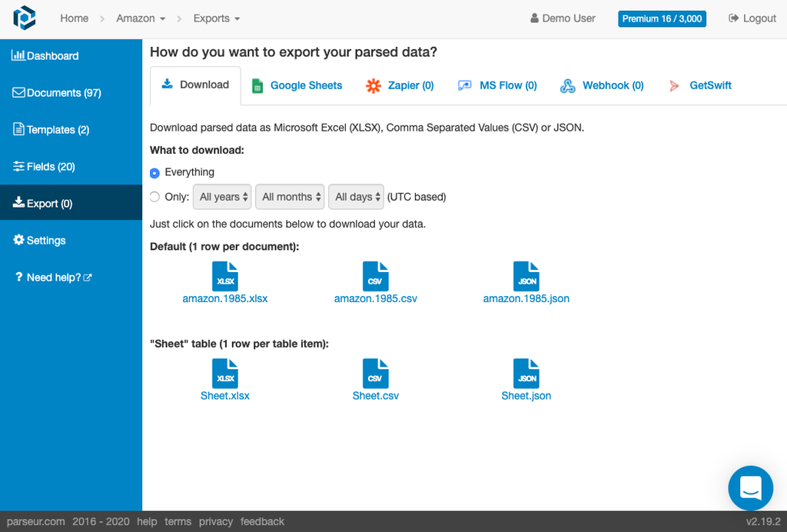Viewport: 787px width, 532px height.
Task: Click the Parseur logo in the navbar
Action: tap(24, 18)
